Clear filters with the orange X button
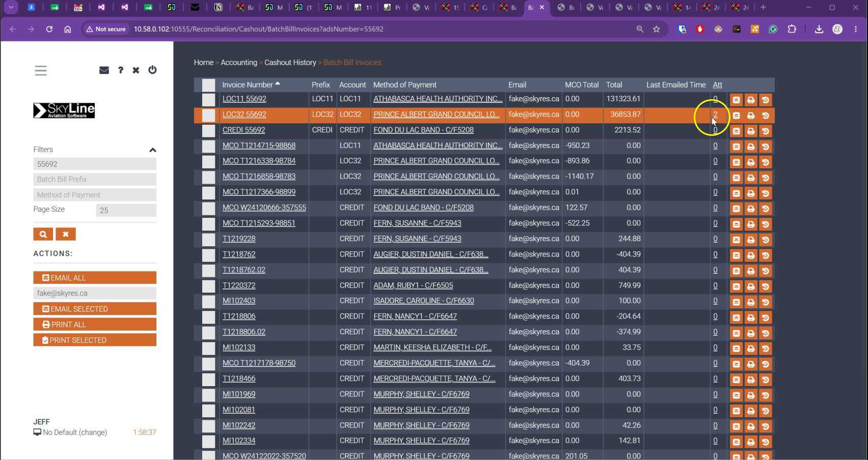Screen dimensions: 868x460 [66, 234]
